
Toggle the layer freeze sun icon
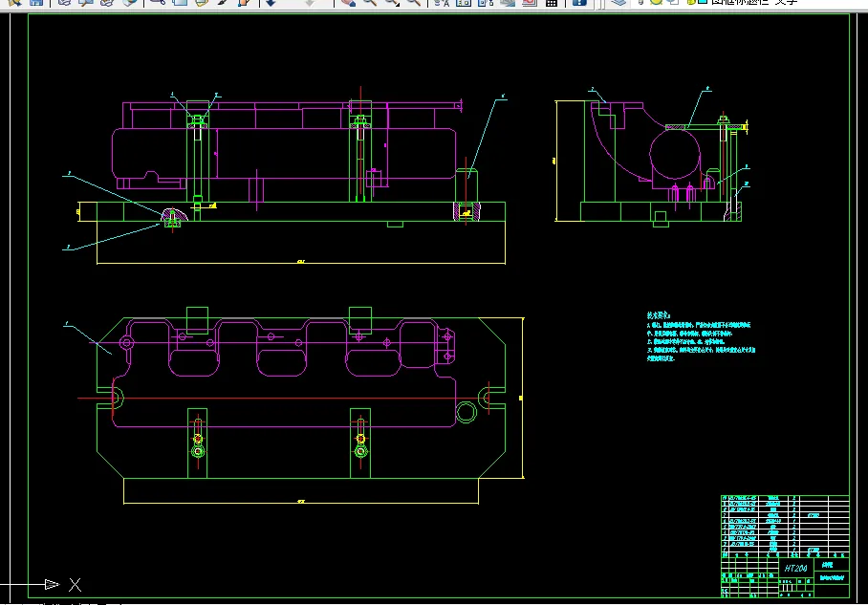point(657,3)
